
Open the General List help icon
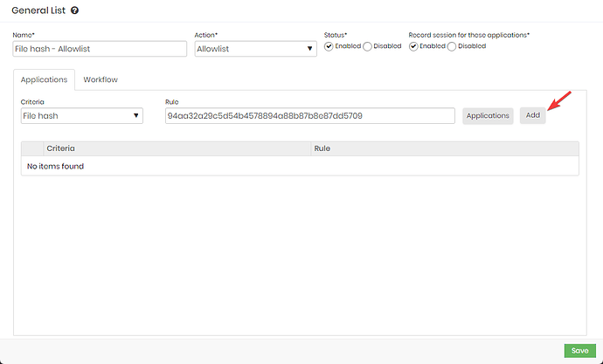click(75, 10)
